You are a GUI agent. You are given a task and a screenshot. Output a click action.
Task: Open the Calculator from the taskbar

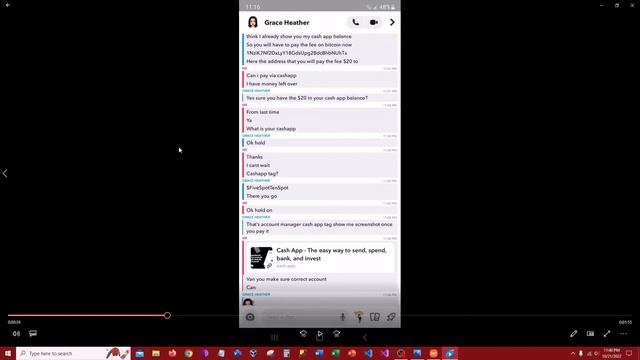287,353
